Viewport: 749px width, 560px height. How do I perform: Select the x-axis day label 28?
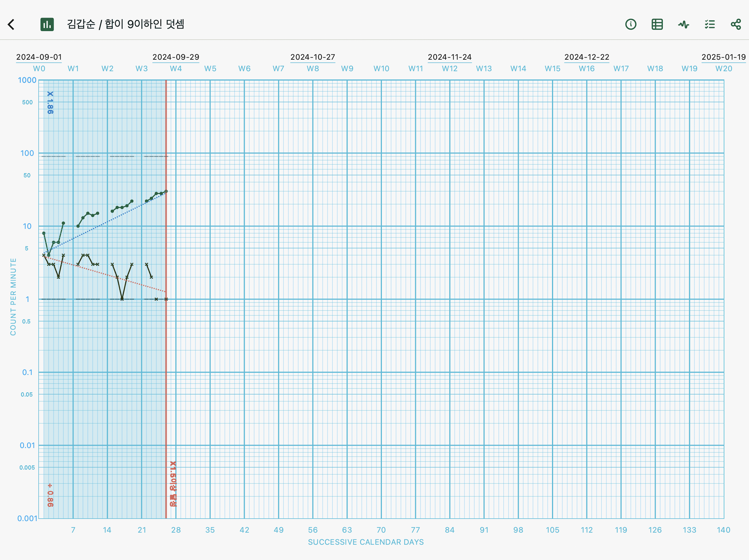pos(176,530)
